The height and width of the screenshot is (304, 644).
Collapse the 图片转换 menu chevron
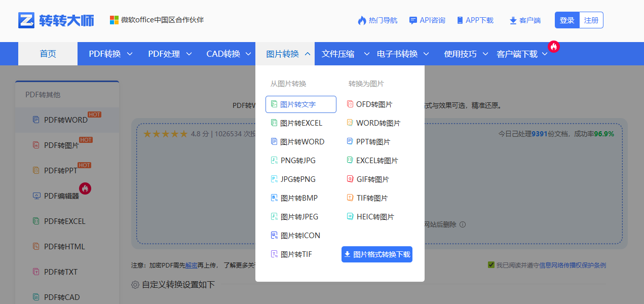click(x=308, y=54)
